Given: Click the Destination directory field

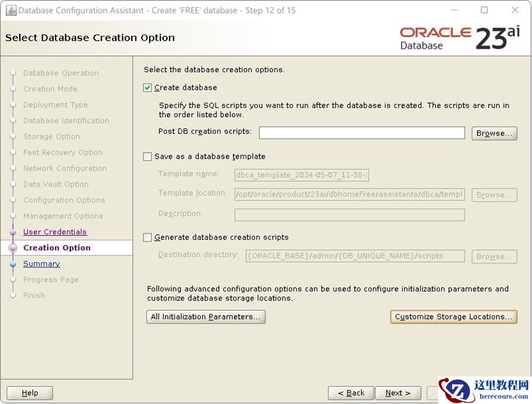Looking at the screenshot, I should point(356,256).
